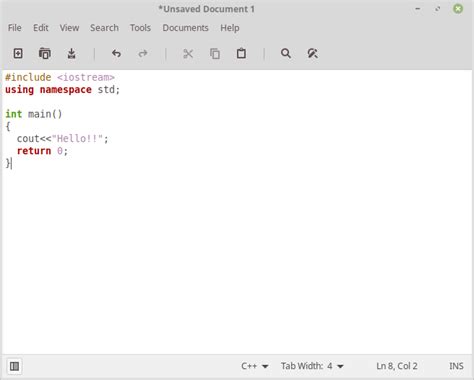Click the using namespace std; line
474x380 pixels.
tap(62, 90)
